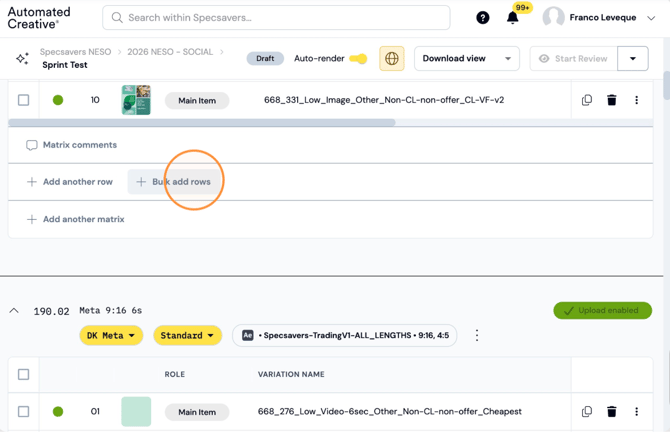Viewport: 670px width, 434px height.
Task: Click the green status dot of row 01
Action: click(x=58, y=411)
